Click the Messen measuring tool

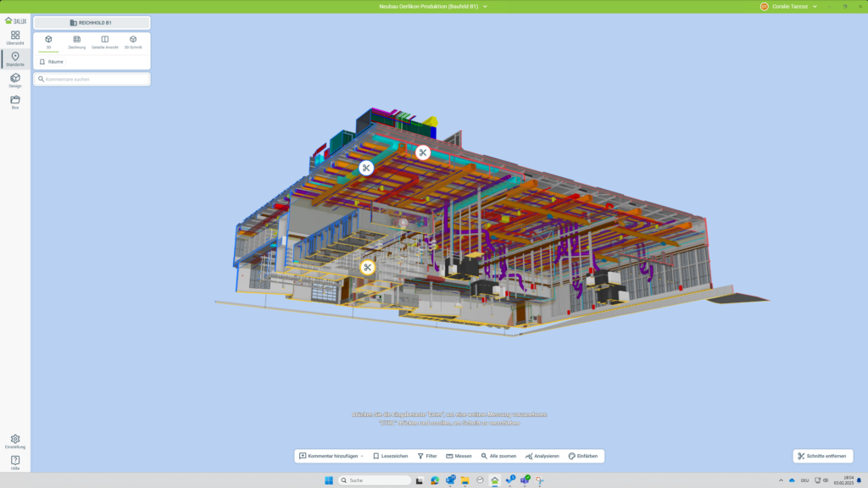click(459, 456)
